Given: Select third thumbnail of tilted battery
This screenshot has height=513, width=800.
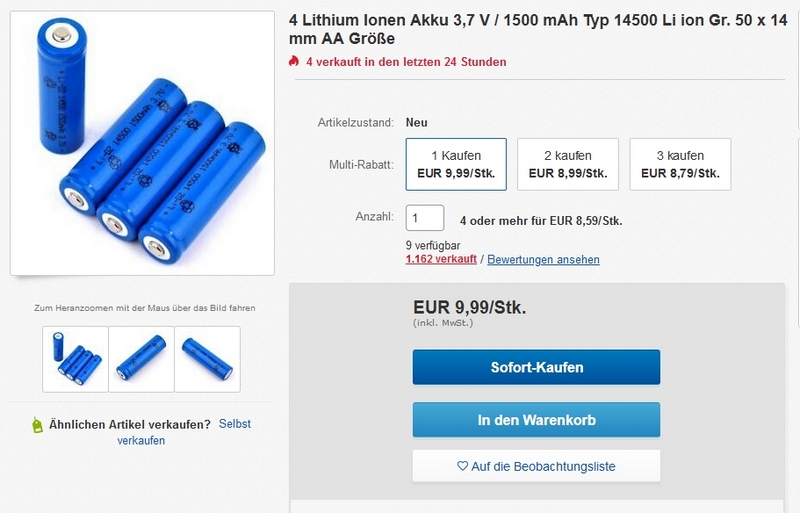Looking at the screenshot, I should [207, 359].
